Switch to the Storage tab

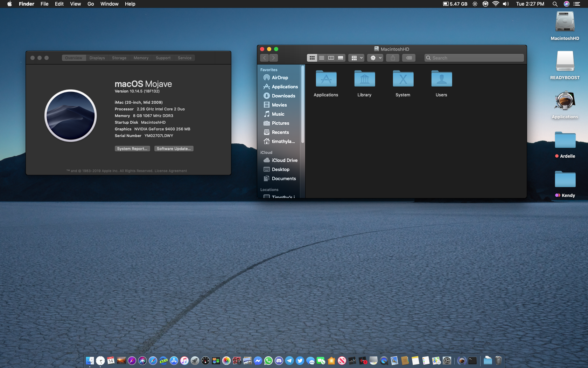click(x=119, y=58)
